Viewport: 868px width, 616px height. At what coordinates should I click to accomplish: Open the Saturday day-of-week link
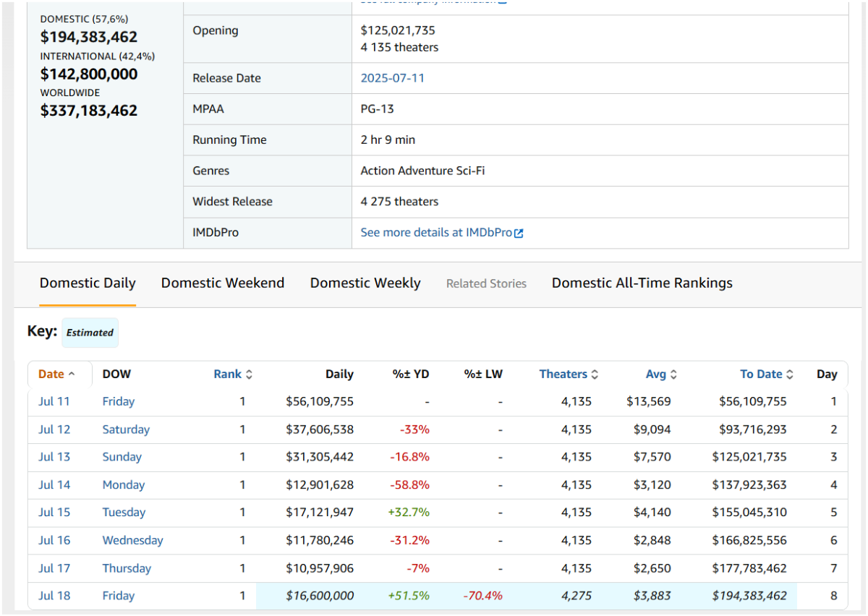pos(126,429)
